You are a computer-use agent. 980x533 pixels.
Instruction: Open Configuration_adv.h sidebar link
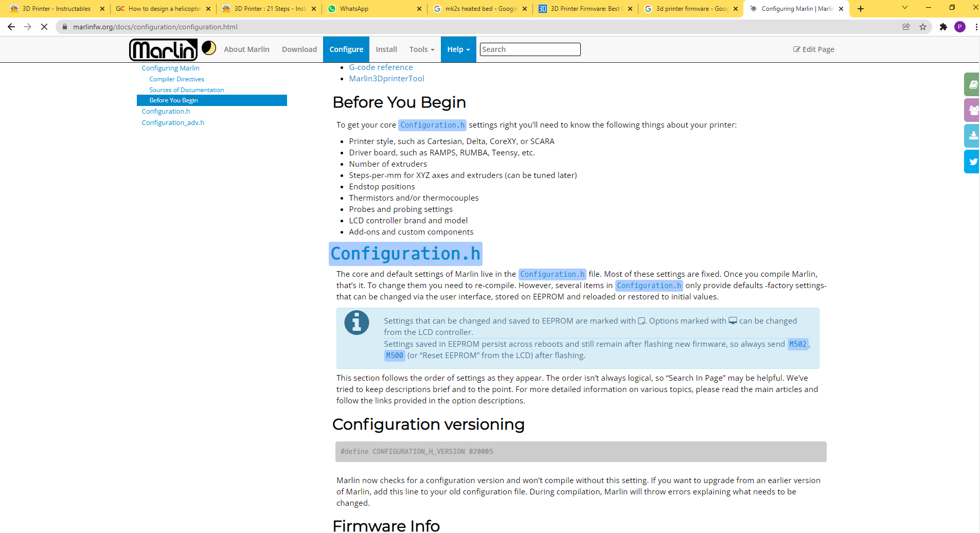173,122
